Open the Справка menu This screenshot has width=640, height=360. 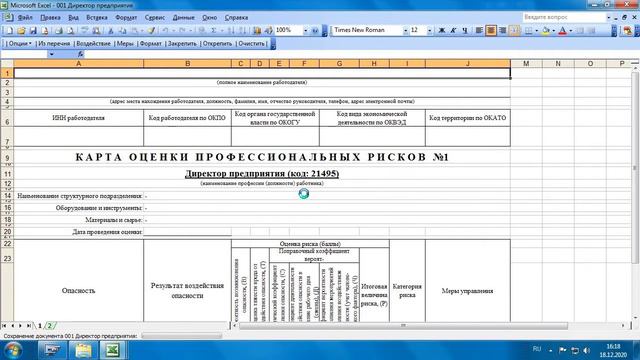click(236, 18)
